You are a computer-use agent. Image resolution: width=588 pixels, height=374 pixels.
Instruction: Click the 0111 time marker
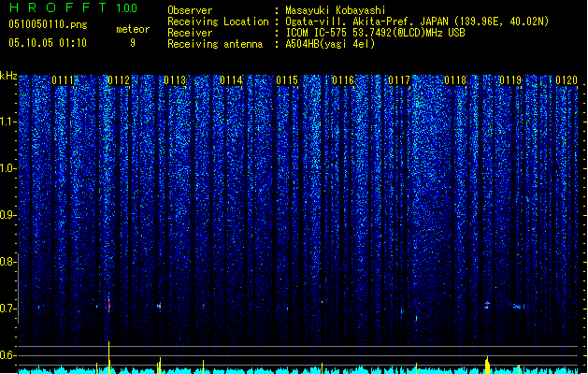[x=63, y=80]
